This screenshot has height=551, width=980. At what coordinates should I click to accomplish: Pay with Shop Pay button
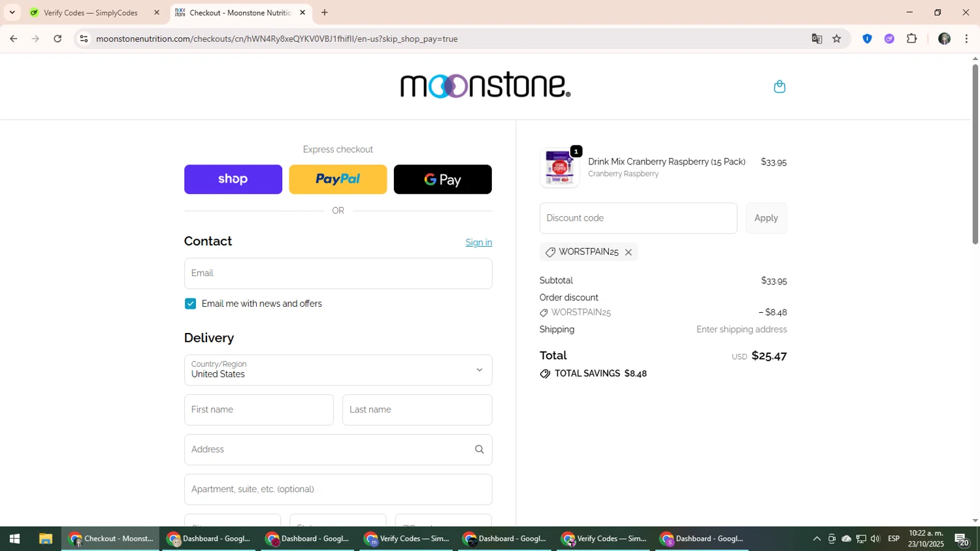(x=233, y=180)
